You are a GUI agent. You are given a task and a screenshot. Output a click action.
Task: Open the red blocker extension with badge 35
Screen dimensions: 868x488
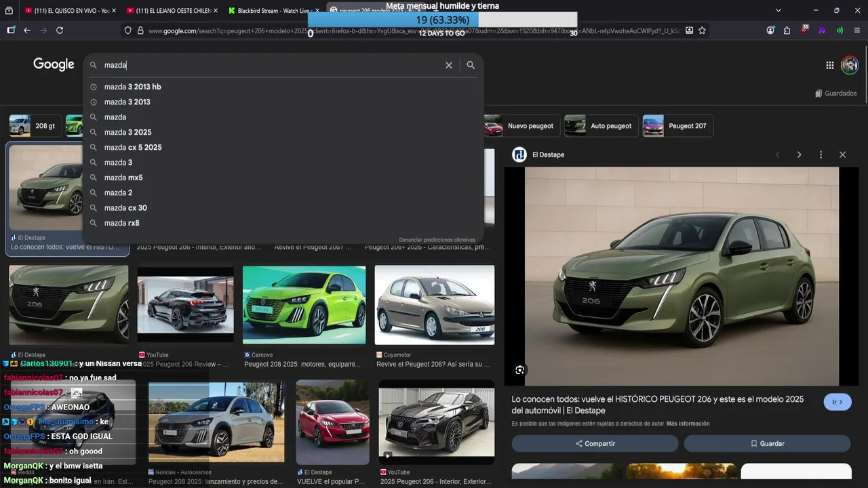tap(804, 30)
